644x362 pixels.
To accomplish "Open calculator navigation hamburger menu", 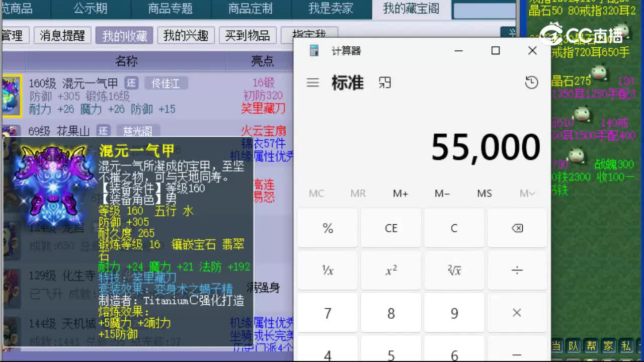I will pos(313,83).
